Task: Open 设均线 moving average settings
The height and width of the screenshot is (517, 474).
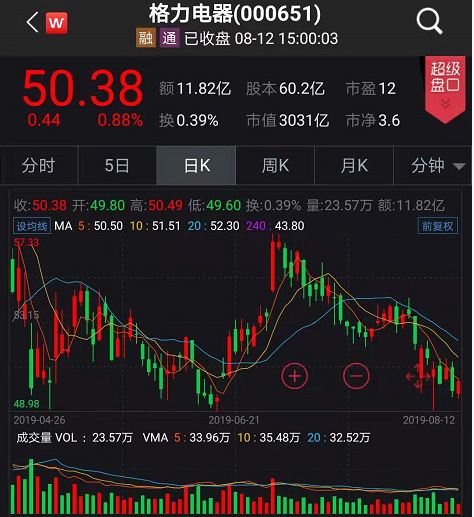Action: 32,226
